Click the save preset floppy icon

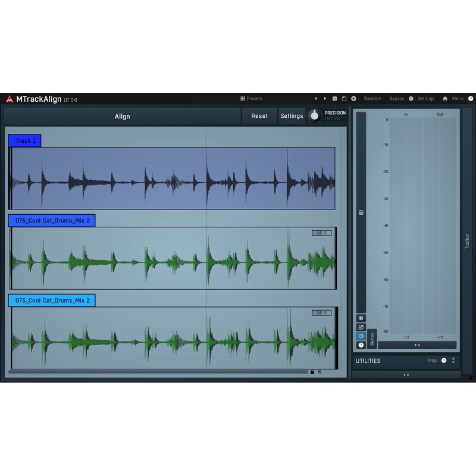[x=344, y=99]
